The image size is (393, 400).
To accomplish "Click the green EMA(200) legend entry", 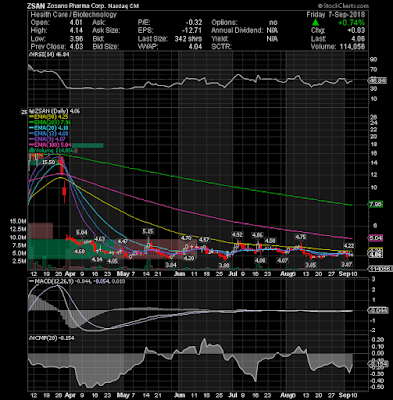I will [50, 123].
